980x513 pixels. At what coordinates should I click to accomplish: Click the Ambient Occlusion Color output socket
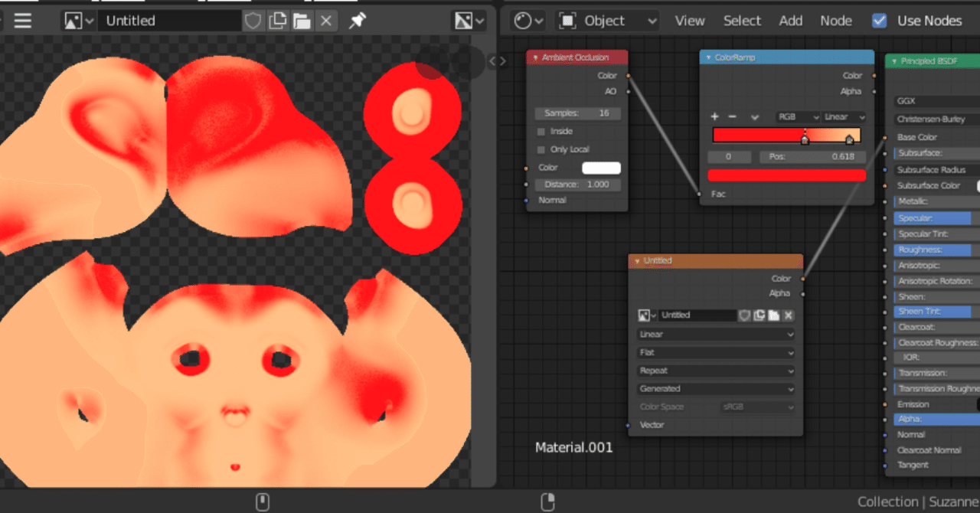coord(628,76)
